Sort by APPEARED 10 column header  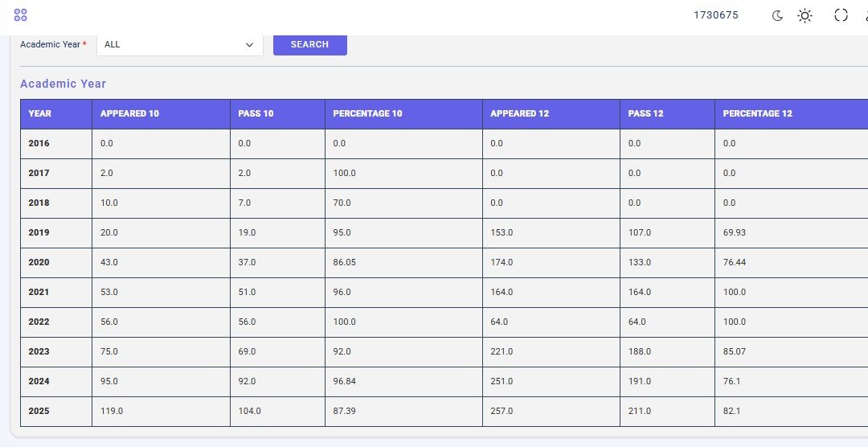point(129,113)
